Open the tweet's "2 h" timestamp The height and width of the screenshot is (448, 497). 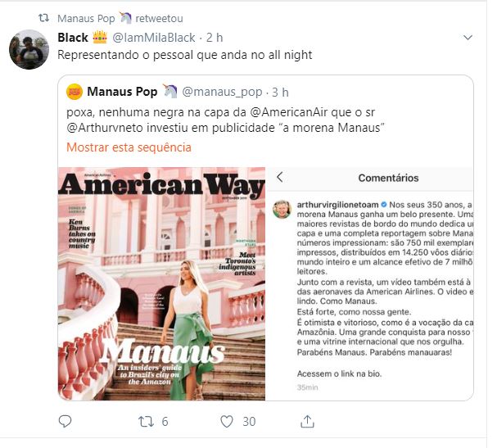pos(215,38)
